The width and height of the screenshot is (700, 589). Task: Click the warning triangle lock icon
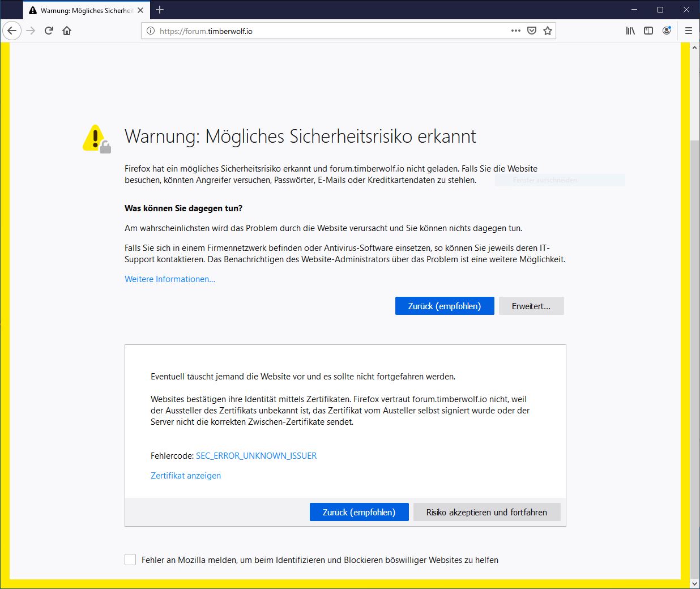tap(97, 139)
